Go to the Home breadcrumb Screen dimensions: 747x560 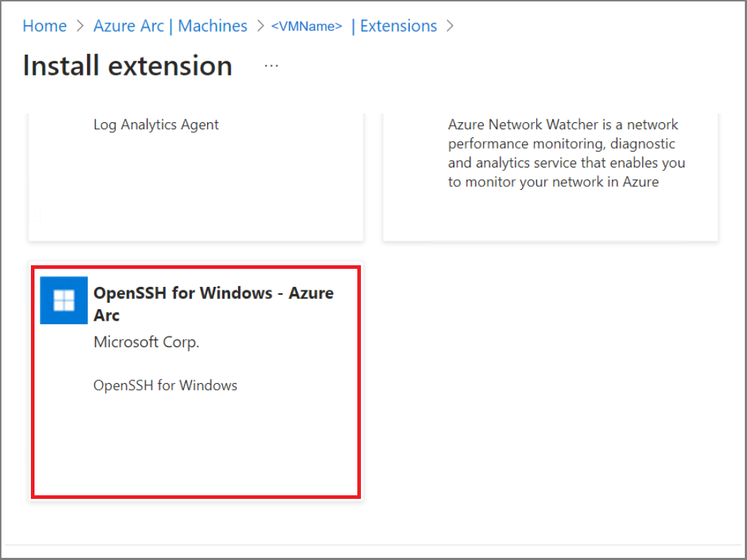pos(45,26)
